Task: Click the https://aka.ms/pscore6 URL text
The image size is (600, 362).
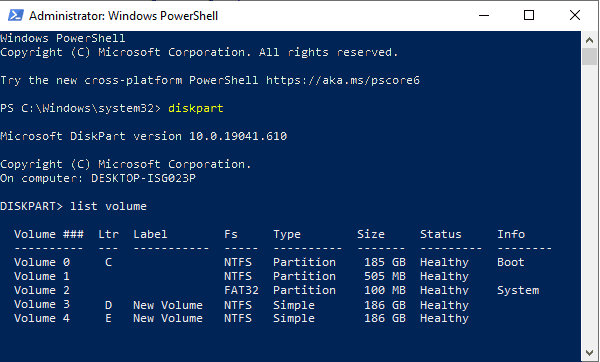Action: [x=343, y=80]
